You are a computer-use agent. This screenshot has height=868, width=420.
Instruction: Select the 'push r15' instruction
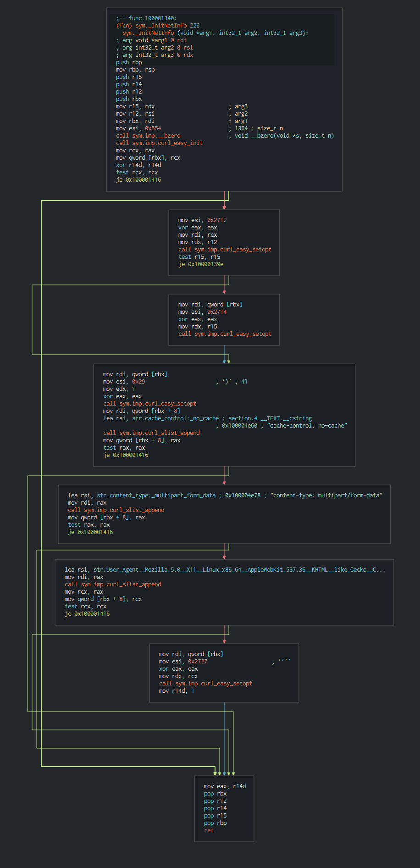pyautogui.click(x=129, y=77)
